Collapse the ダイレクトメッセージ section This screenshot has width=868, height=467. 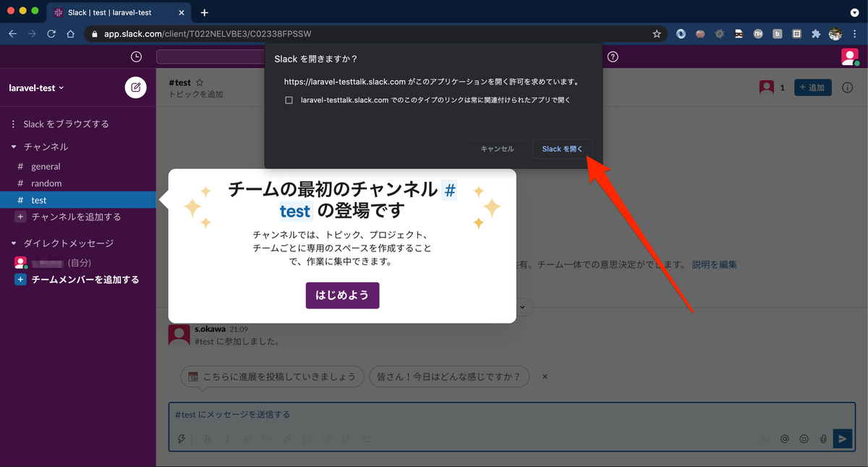(14, 243)
